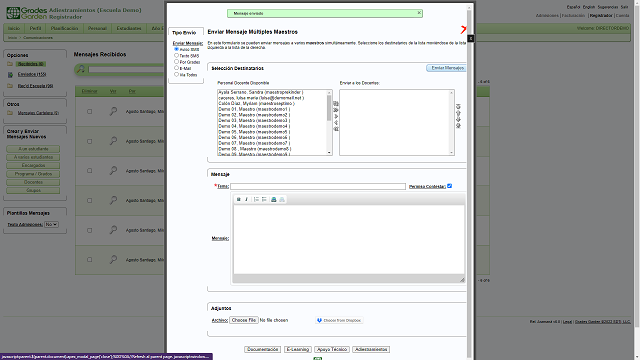Click the 'Documentación' button
Viewport: 640px width, 360px height.
[x=262, y=349]
